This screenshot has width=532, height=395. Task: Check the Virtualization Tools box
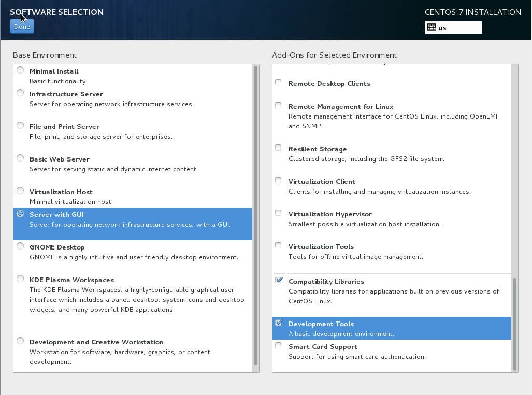click(x=279, y=246)
